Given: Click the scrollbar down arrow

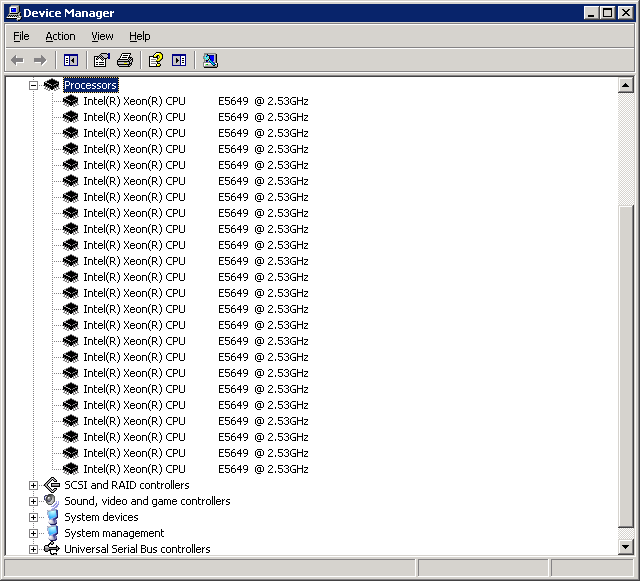Looking at the screenshot, I should click(625, 547).
